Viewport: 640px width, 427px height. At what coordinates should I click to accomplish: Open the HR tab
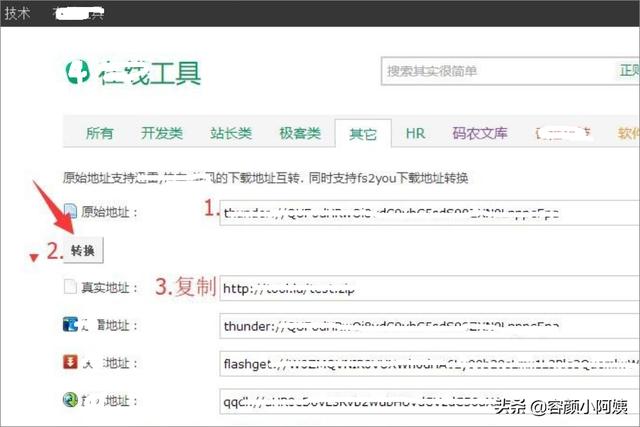tap(415, 134)
